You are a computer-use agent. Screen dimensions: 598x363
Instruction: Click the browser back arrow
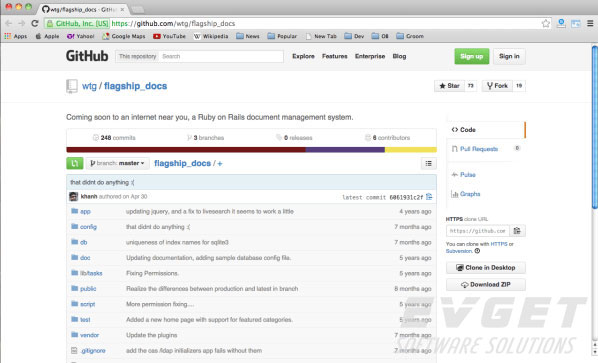[8, 23]
